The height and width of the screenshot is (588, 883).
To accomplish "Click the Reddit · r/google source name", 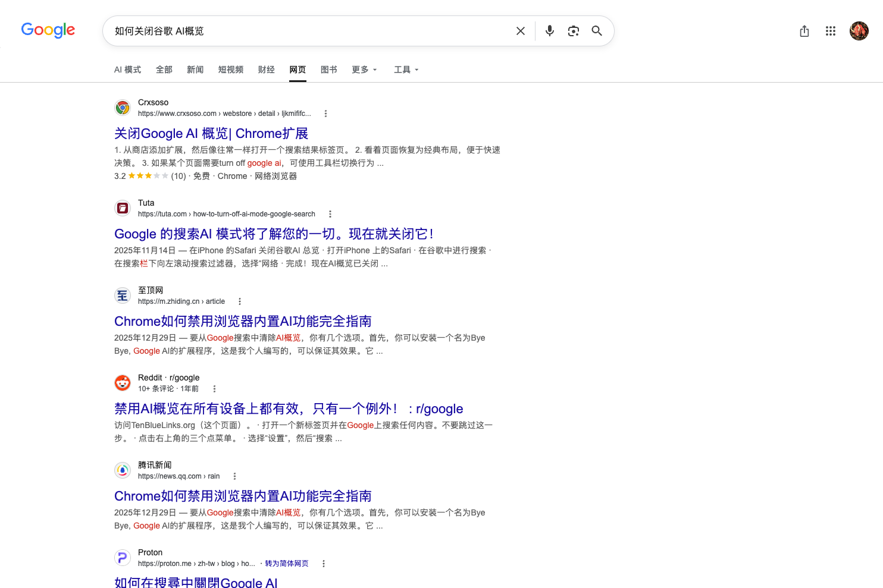I will (x=169, y=378).
